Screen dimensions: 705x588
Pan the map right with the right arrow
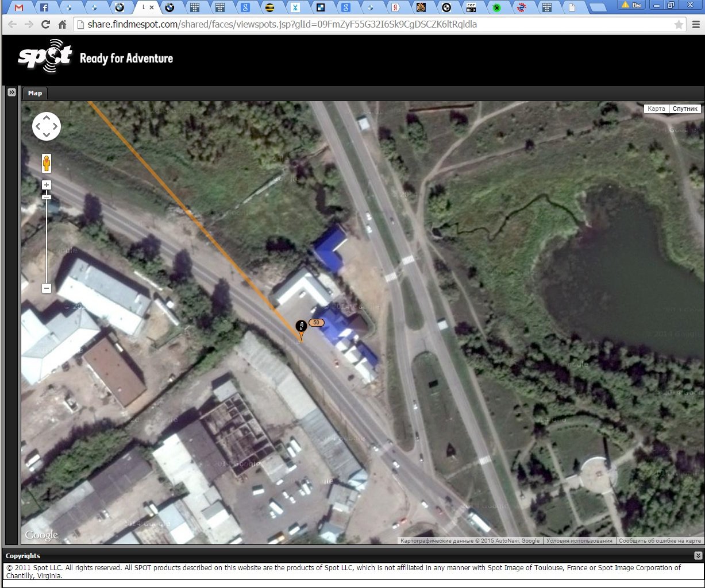click(55, 126)
